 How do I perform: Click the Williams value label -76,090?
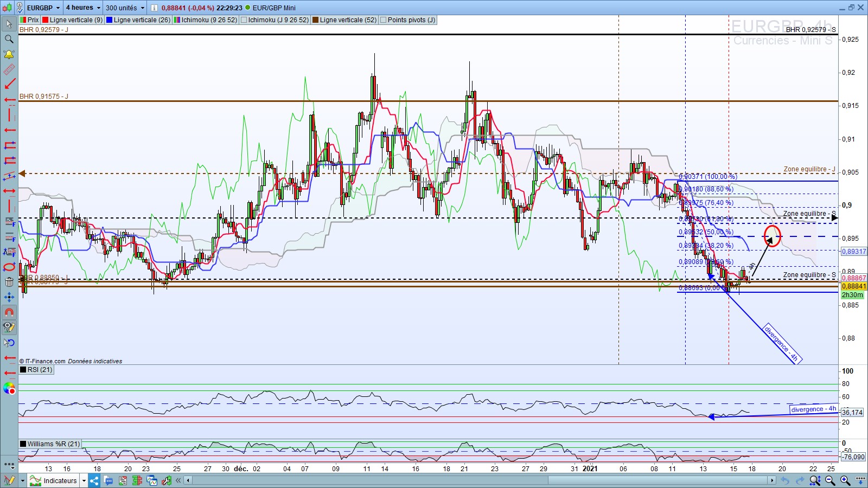pos(853,457)
